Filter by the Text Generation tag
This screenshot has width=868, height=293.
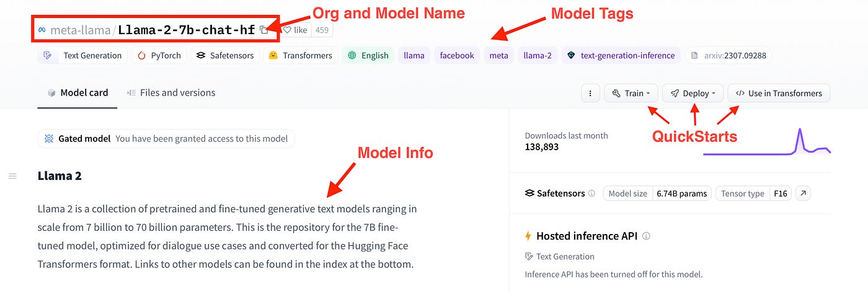click(82, 55)
